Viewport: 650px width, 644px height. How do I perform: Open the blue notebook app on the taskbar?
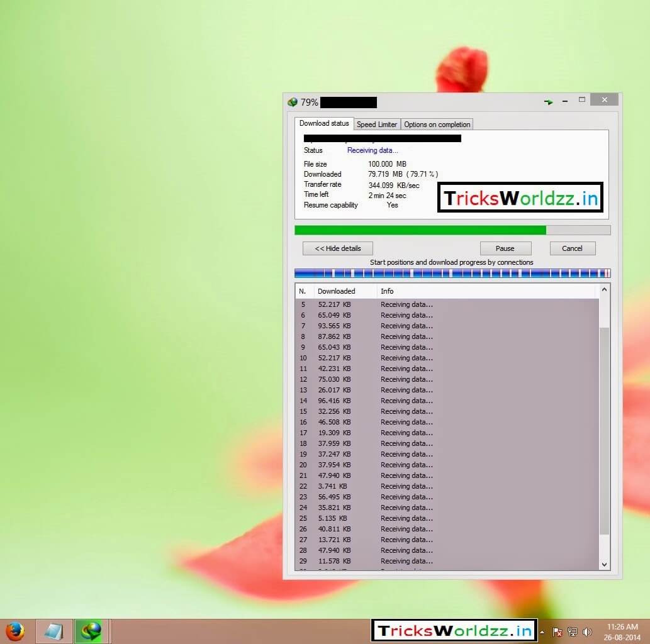(54, 631)
